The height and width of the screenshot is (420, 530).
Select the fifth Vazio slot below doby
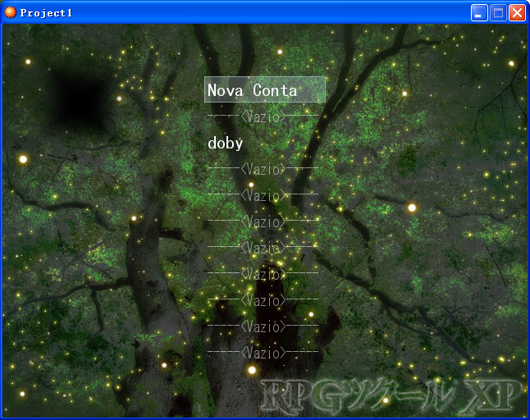point(263,274)
